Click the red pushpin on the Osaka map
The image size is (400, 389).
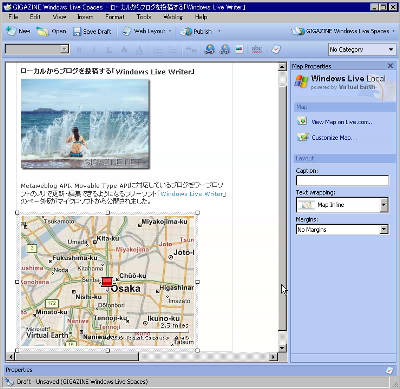107,282
